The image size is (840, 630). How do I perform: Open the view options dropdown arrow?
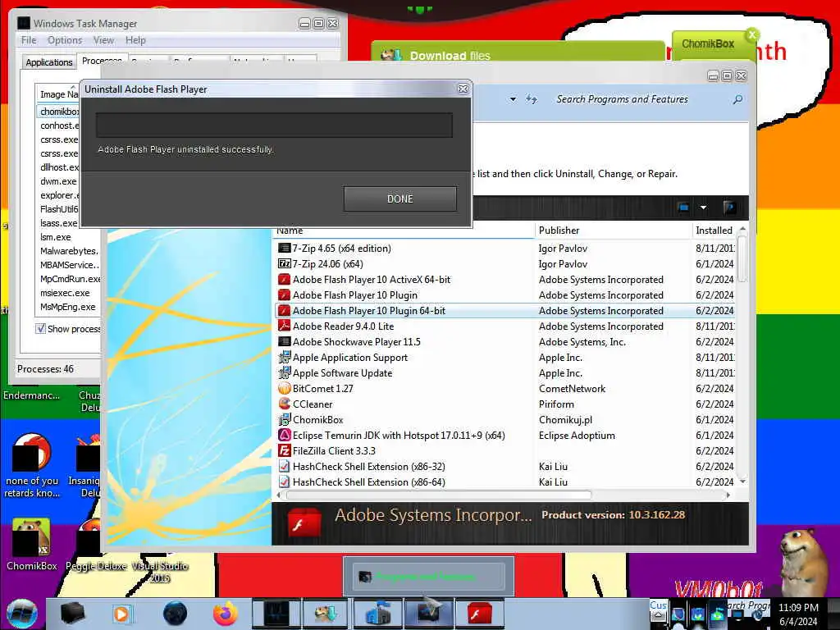(703, 208)
